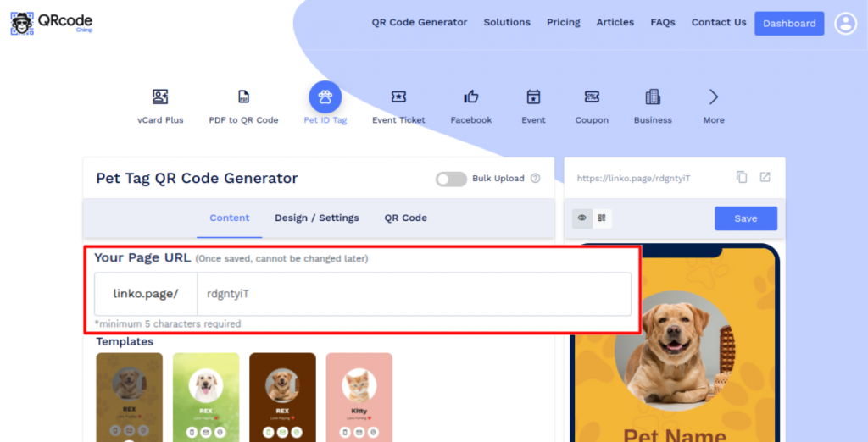This screenshot has width=868, height=442.
Task: Open the QR Code tab
Action: pos(406,218)
